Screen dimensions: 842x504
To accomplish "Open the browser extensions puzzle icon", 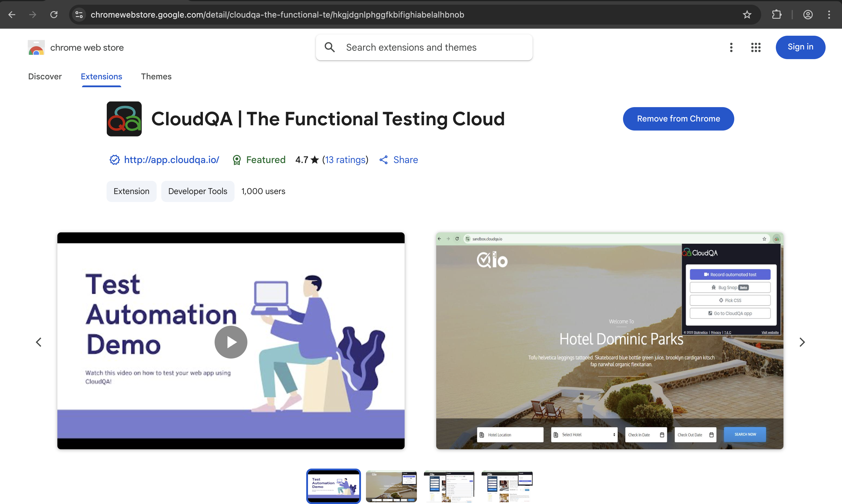I will [776, 15].
